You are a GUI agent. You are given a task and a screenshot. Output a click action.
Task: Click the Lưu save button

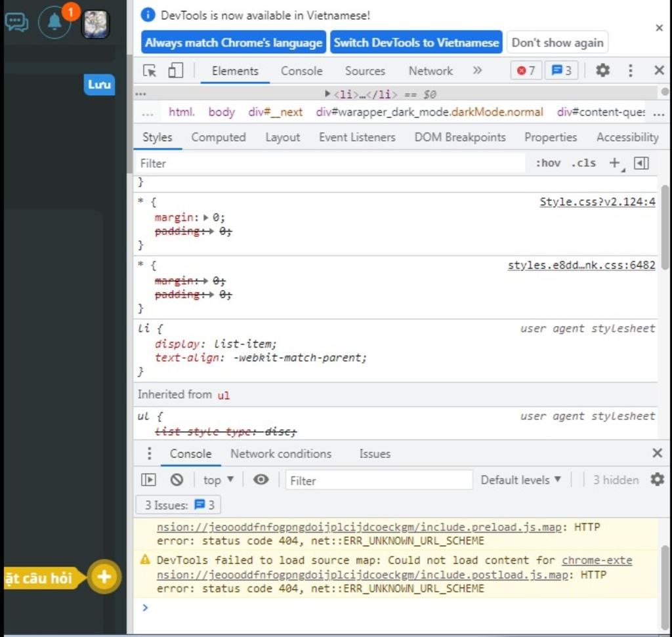coord(99,85)
